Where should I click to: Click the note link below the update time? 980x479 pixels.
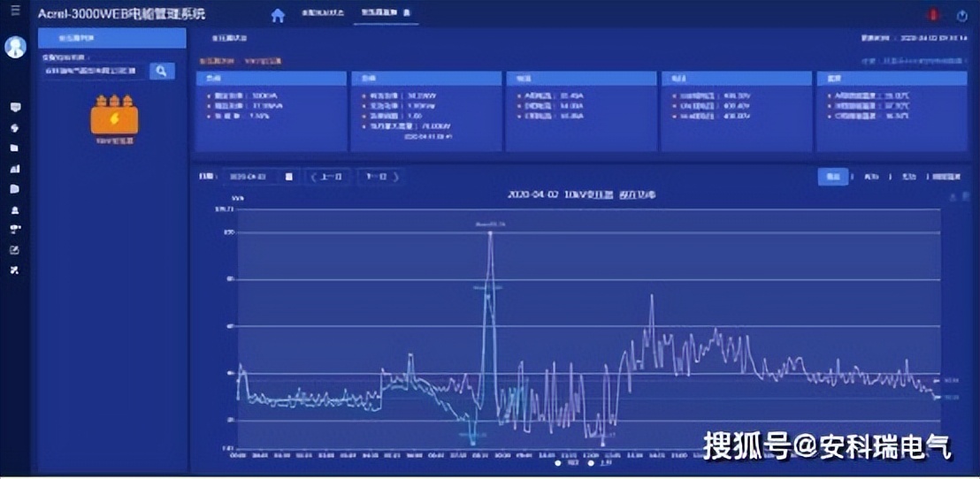tap(915, 61)
